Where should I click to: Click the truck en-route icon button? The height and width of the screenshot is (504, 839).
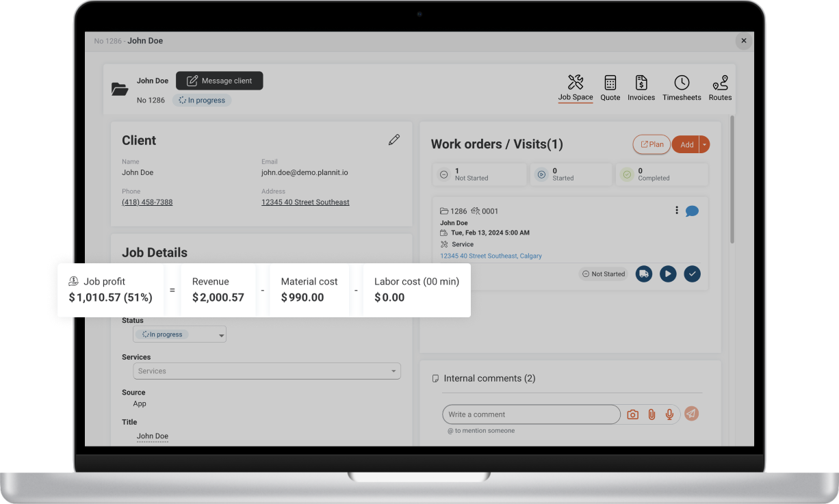tap(643, 274)
